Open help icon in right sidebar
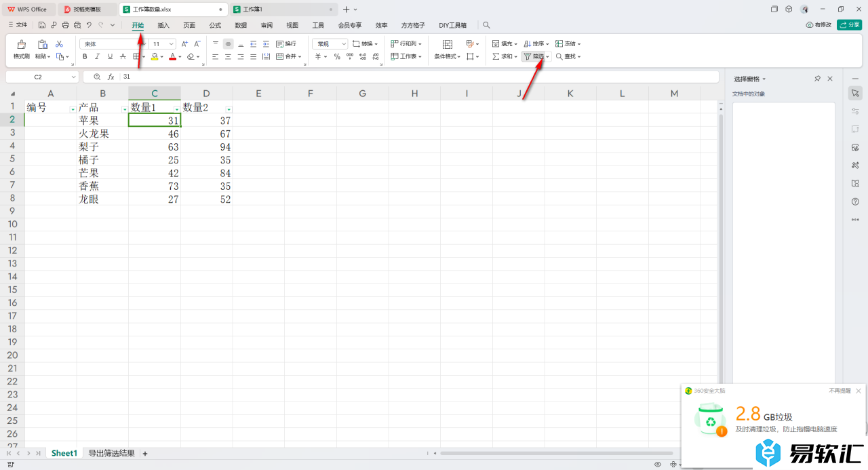The width and height of the screenshot is (868, 470). (x=855, y=201)
